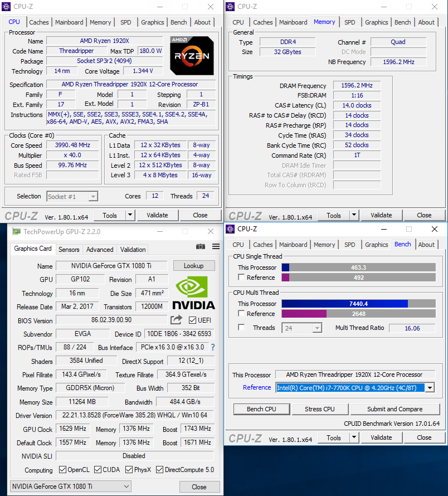Click the Close button in GPU-Z
Image resolution: width=448 pixels, height=496 pixels.
click(x=199, y=487)
